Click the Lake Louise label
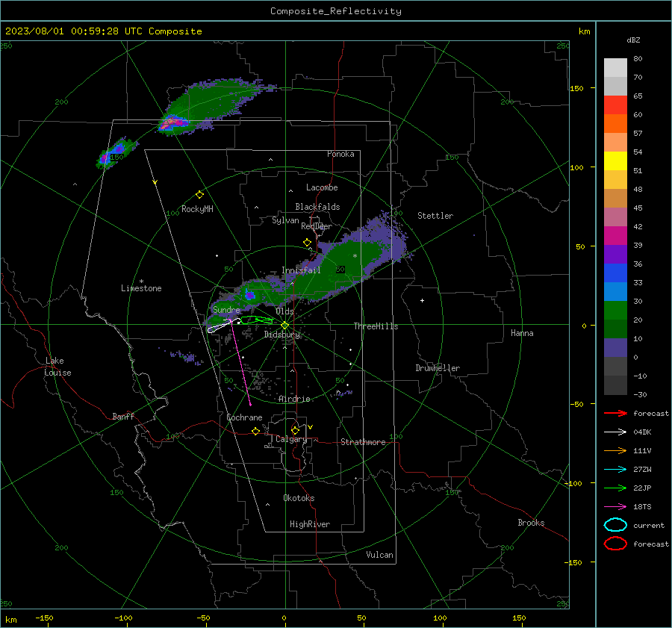Image resolution: width=672 pixels, height=628 pixels. coord(57,367)
